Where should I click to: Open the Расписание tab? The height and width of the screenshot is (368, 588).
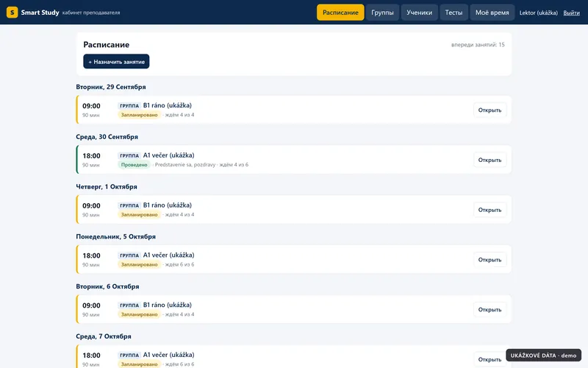[x=340, y=13]
